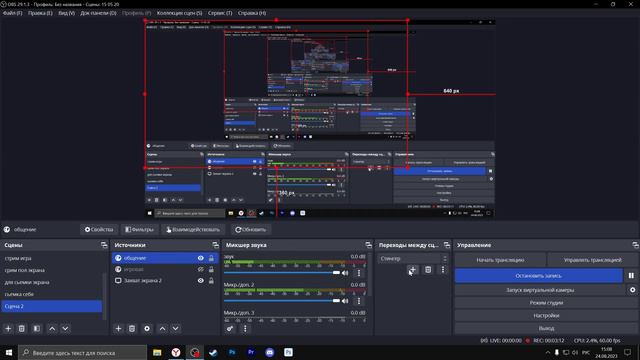Viewport: 640px width, 360px height.
Task: Open the Док-панели menu
Action: point(98,13)
